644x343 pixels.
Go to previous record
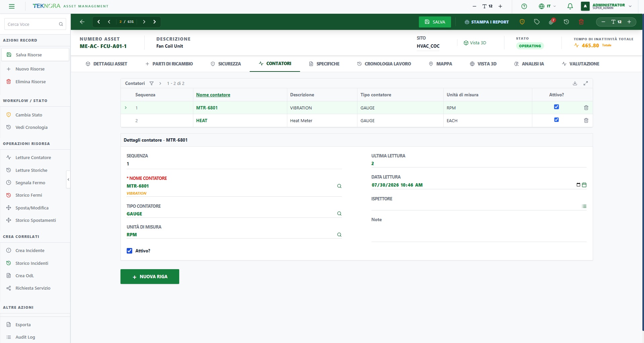tap(109, 22)
